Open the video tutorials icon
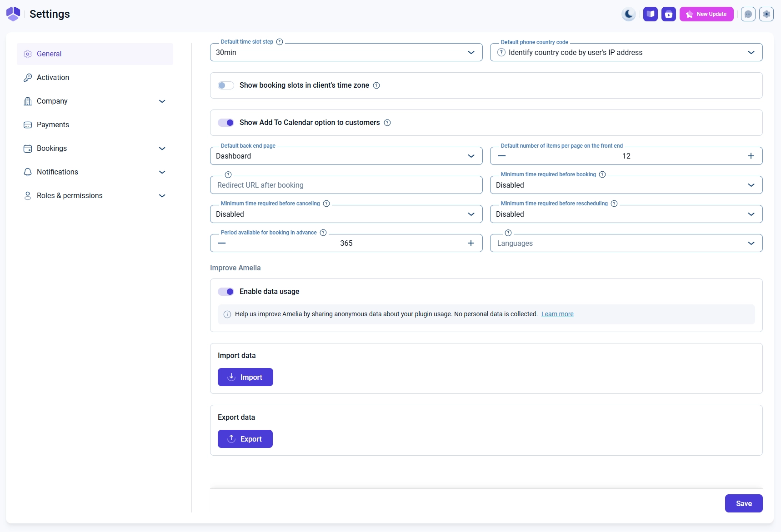 click(669, 14)
